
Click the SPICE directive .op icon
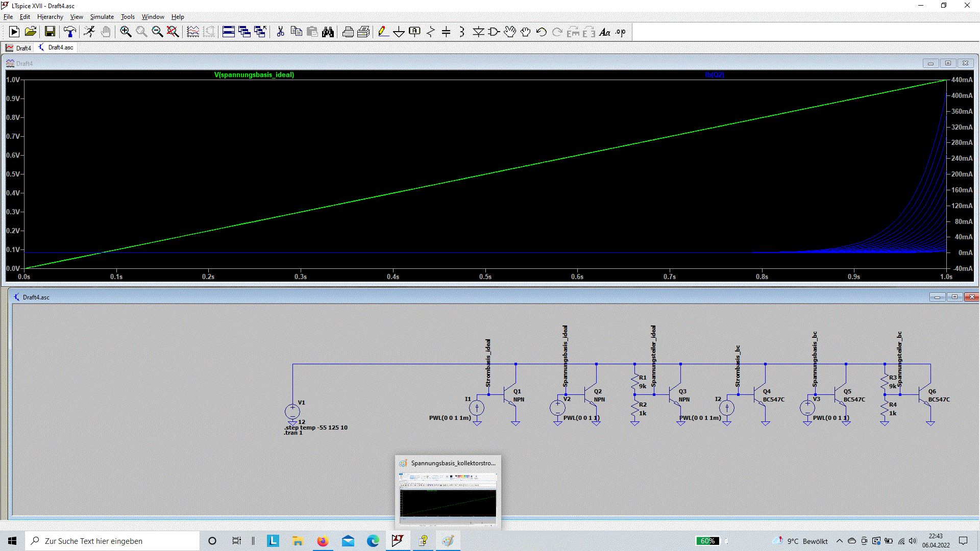tap(620, 32)
